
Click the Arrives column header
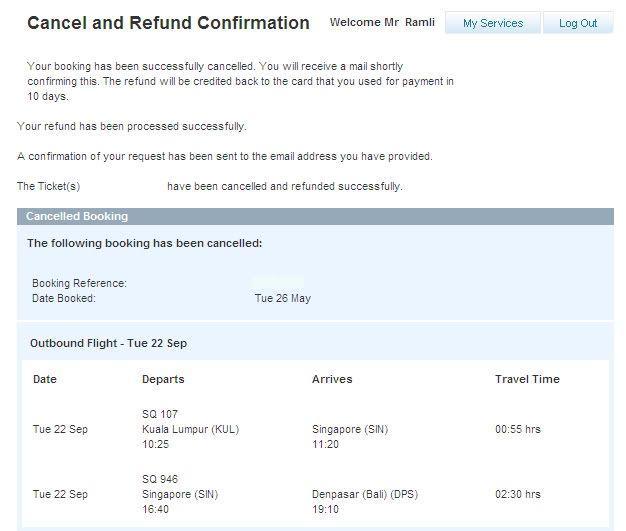332,379
